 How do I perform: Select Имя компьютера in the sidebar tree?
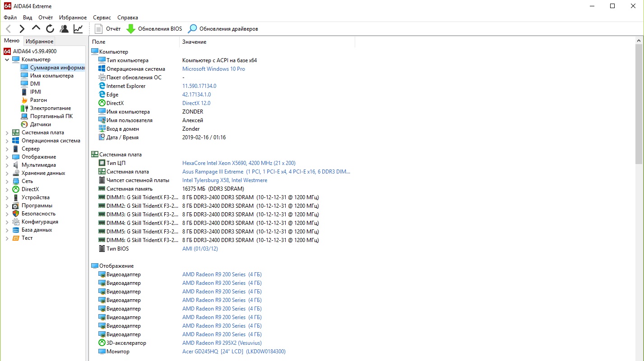52,76
